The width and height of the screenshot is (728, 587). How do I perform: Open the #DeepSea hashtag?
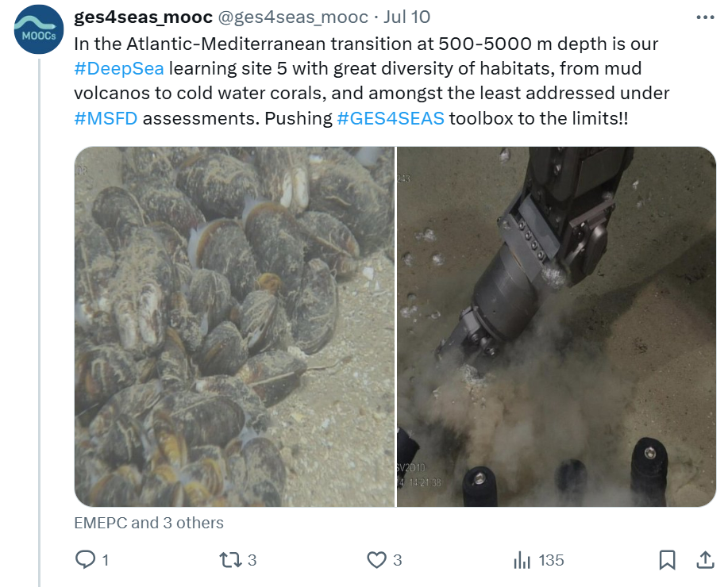pos(118,68)
